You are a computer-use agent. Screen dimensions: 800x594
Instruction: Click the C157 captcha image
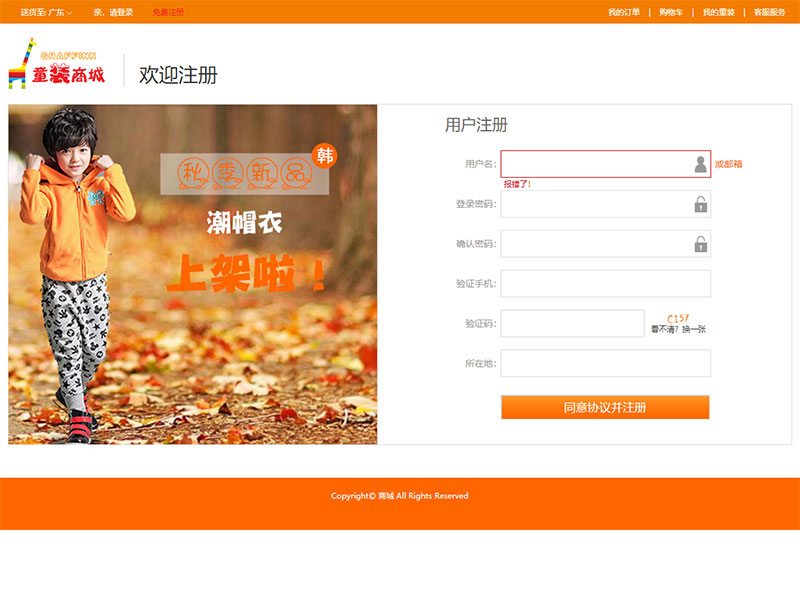point(678,318)
